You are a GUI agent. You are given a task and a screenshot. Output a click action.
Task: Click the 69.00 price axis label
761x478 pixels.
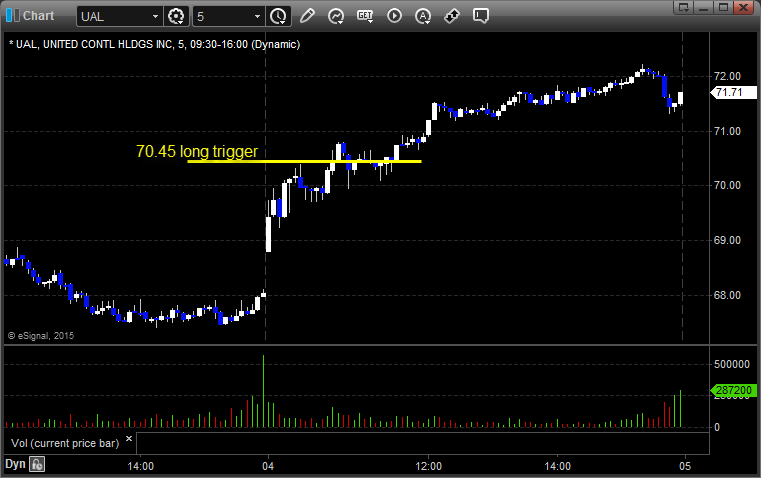[x=727, y=240]
